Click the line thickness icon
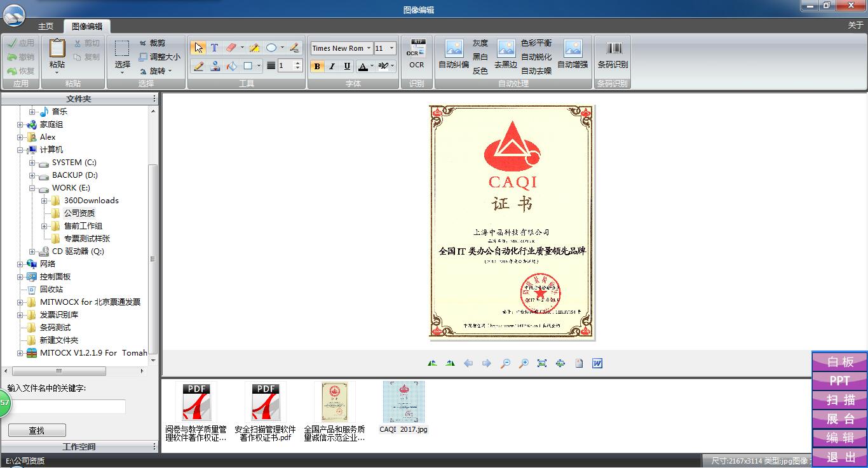 (x=271, y=66)
